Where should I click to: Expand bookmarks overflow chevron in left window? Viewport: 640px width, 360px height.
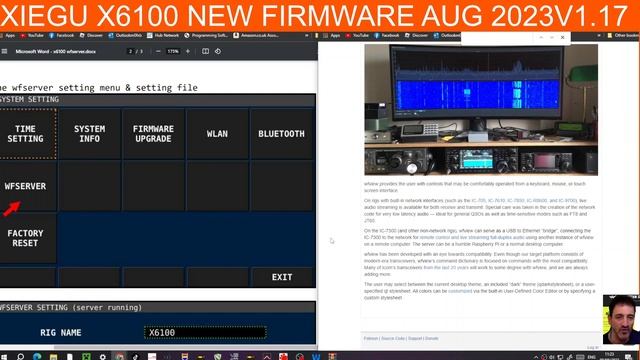[x=307, y=36]
